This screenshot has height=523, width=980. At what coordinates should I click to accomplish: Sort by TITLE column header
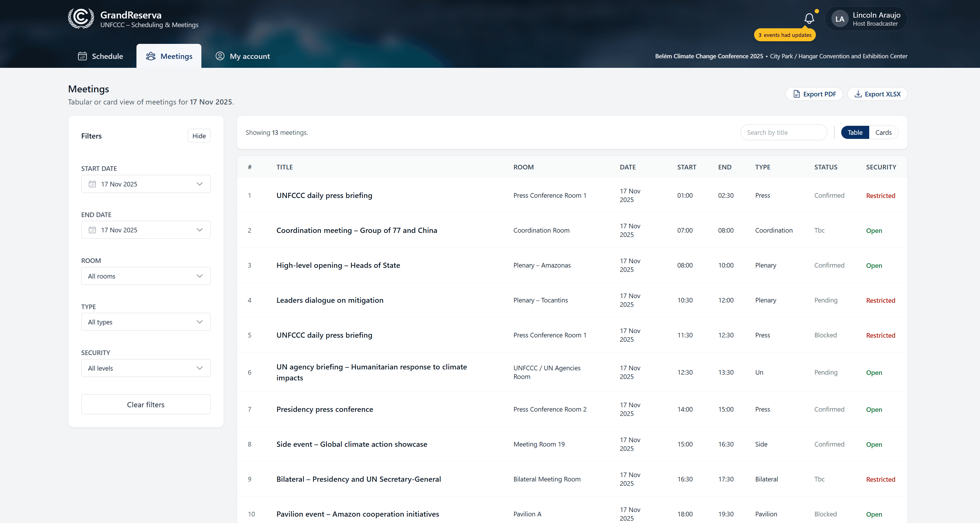(x=284, y=167)
